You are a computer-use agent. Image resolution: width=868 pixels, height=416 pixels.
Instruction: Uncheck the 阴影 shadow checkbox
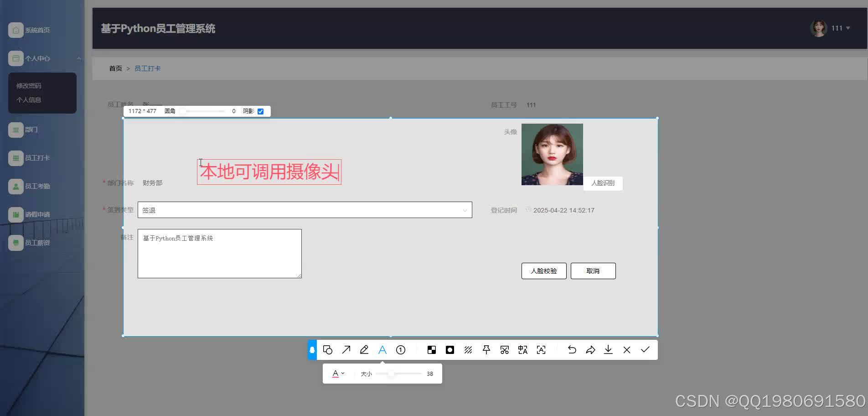[x=260, y=111]
